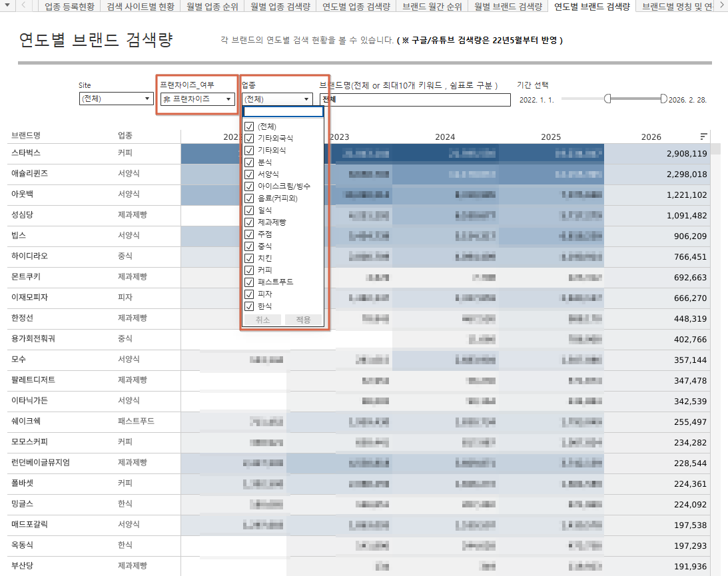Open the 브랜드 월간 순위 tab

(x=432, y=7)
